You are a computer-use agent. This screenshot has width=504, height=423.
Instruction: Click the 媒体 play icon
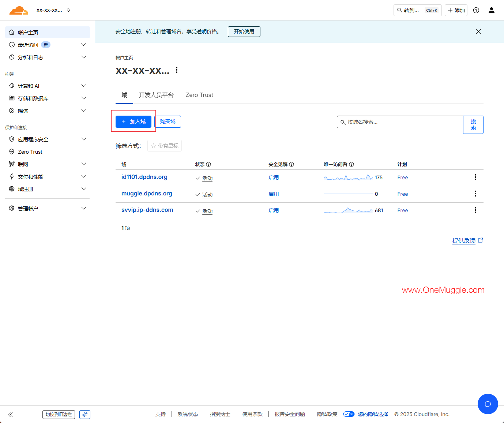click(12, 111)
